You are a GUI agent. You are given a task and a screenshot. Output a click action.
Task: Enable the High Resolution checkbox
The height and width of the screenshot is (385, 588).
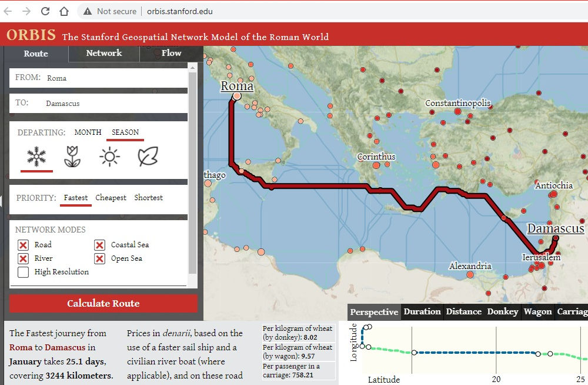24,273
